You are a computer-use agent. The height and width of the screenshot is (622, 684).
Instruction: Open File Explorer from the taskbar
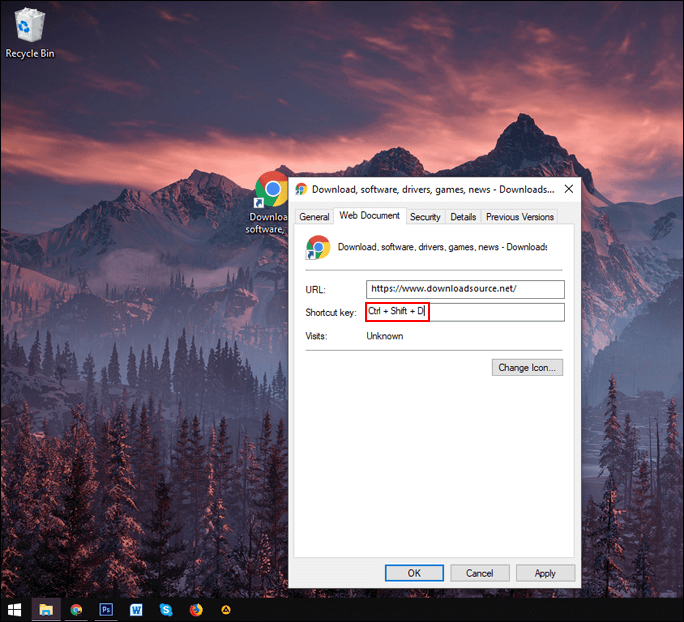click(x=46, y=609)
